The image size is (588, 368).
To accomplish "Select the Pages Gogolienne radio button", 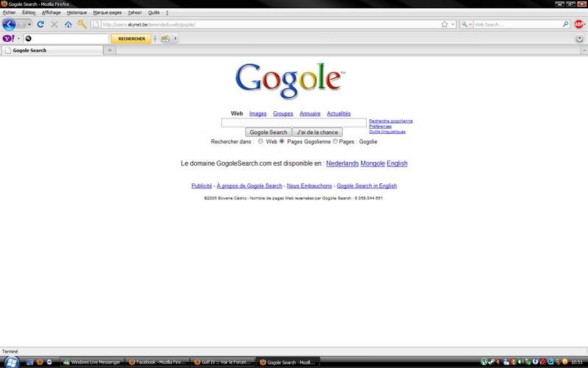I will click(x=282, y=141).
